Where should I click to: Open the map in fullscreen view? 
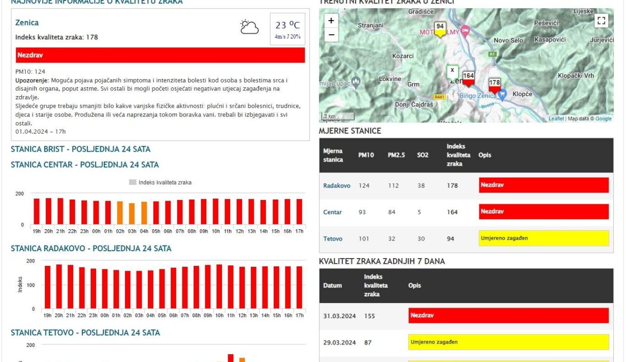(x=601, y=20)
